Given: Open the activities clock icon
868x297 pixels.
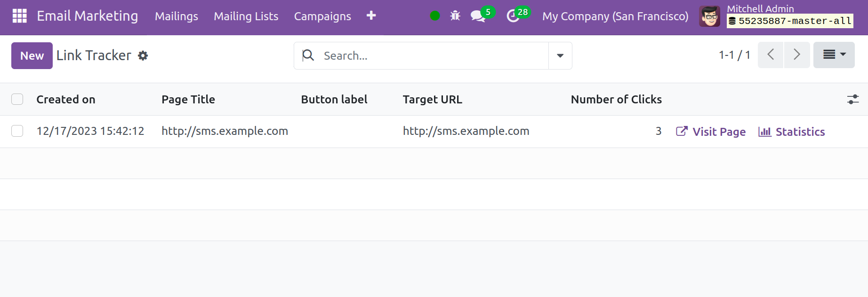Looking at the screenshot, I should pos(513,16).
